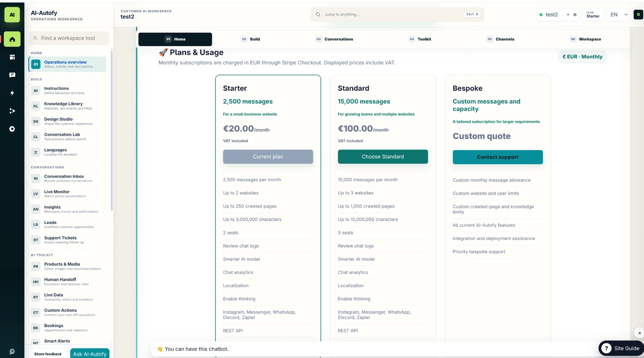Click the ST icon for Support Tickets

(36, 240)
